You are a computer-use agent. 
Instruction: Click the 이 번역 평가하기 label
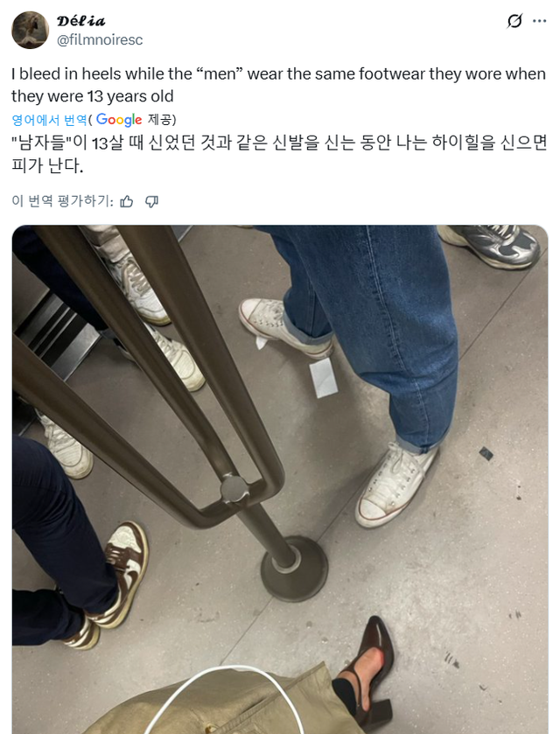(62, 201)
